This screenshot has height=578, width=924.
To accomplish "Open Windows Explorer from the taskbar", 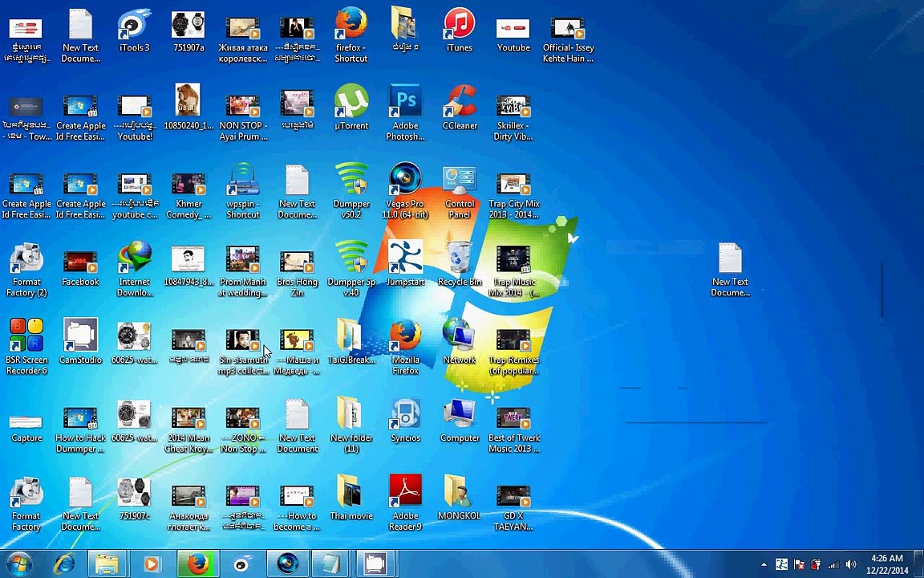I will [x=107, y=564].
